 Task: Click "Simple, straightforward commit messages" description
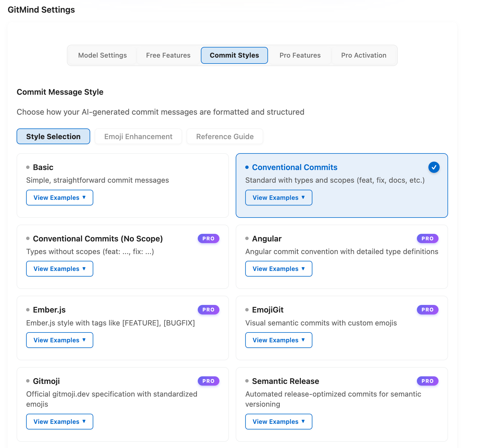[97, 180]
